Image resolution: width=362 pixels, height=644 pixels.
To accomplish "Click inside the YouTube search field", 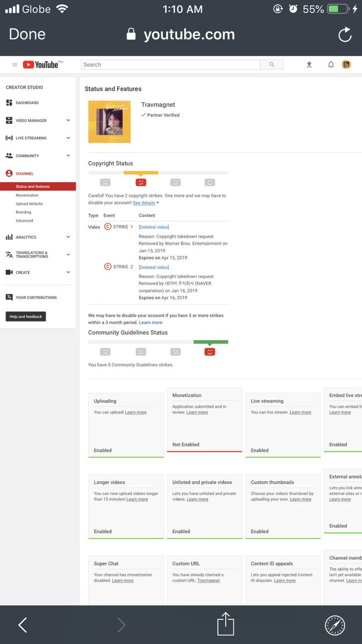I will pos(171,64).
